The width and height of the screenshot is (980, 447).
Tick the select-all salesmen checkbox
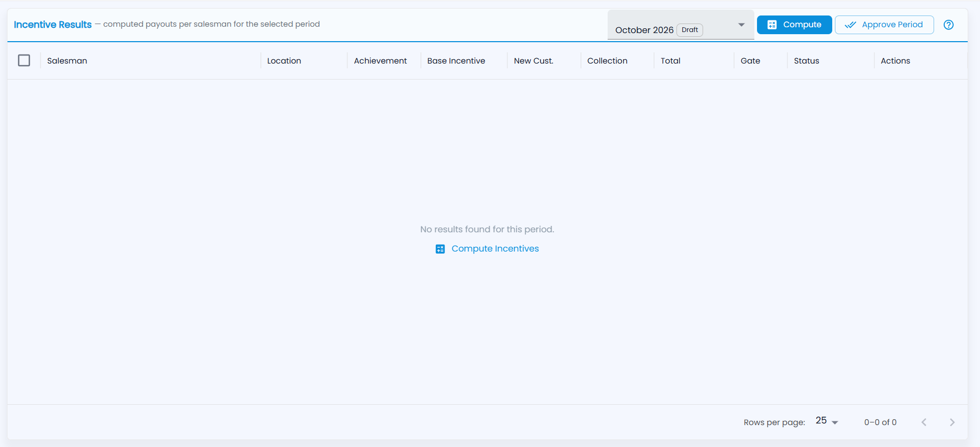24,60
